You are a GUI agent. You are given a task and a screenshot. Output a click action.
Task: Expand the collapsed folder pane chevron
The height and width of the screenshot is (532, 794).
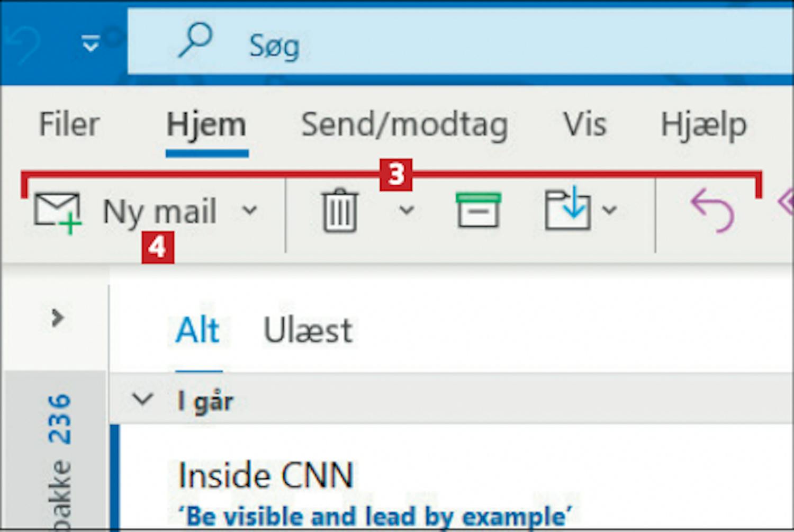(x=57, y=318)
